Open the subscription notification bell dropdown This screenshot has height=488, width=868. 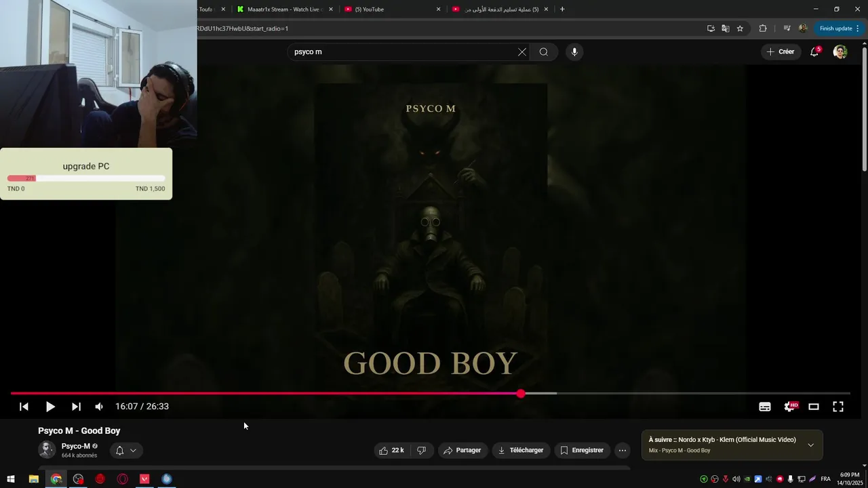[x=125, y=451]
